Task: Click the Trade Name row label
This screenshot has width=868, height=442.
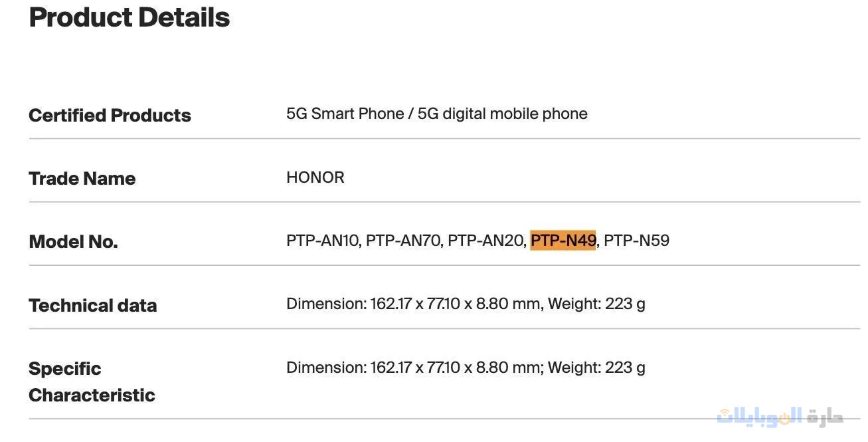Action: [82, 178]
